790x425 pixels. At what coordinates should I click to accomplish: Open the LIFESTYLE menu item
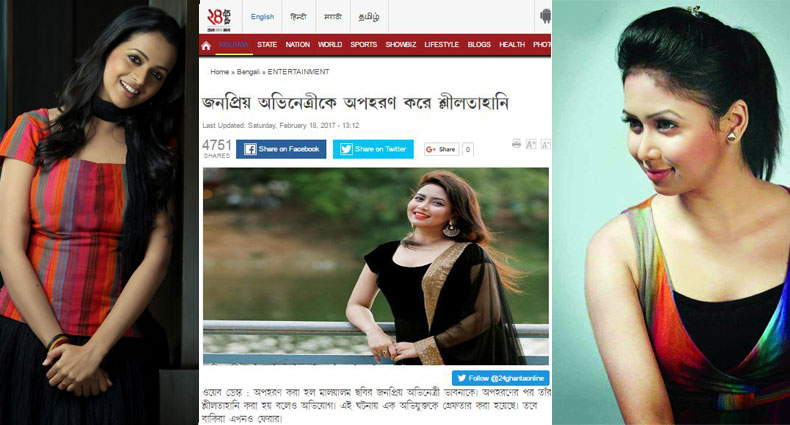(442, 44)
